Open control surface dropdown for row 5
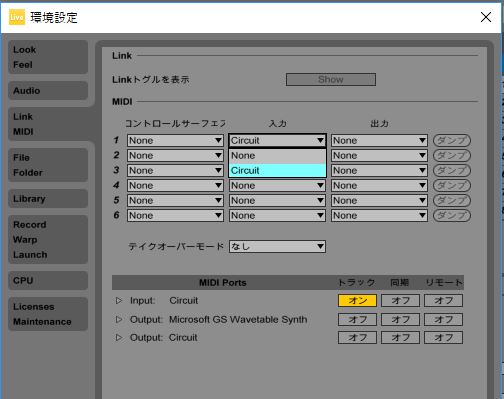Screen dimensions: 504x399 pos(175,200)
